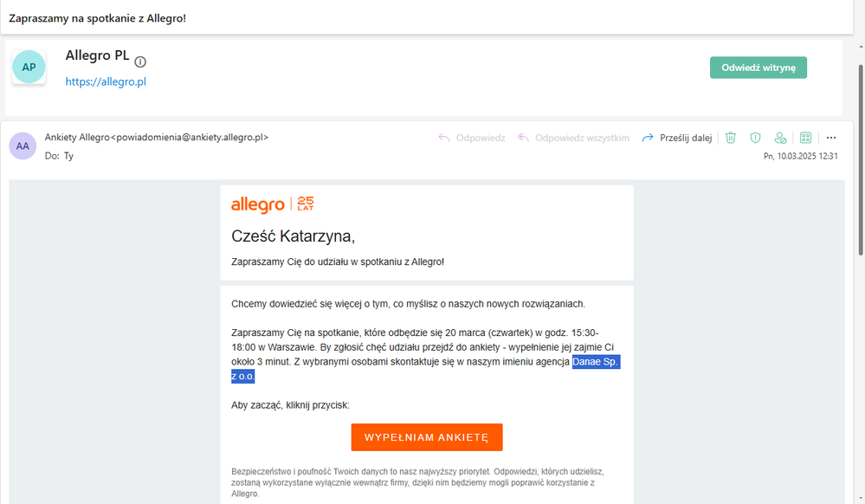Viewport: 865px width, 504px height.
Task: Open the three-dot more actions menu
Action: coord(831,138)
